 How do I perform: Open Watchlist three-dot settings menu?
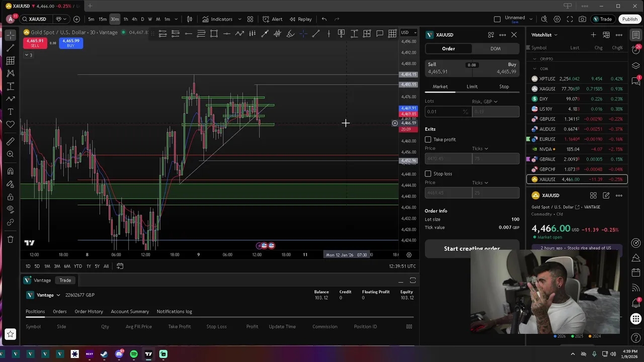(619, 35)
